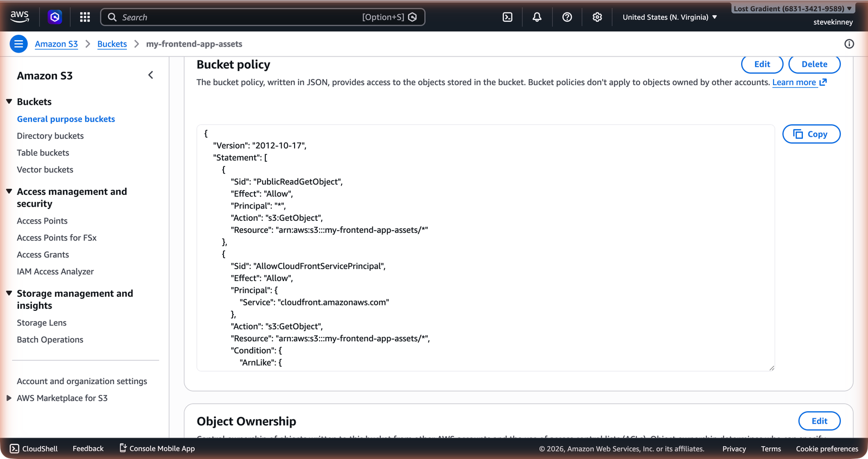Open the region selector United States (N. Virginia)
The height and width of the screenshot is (459, 868).
[x=670, y=17]
